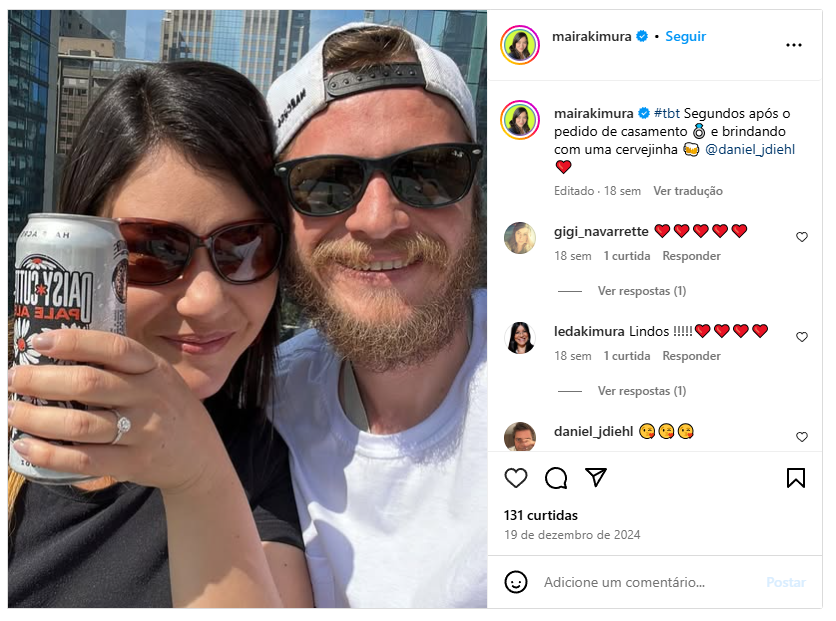Viewport: 836px width, 621px height.
Task: Like gigi_navarrette's comment
Action: pyautogui.click(x=801, y=237)
